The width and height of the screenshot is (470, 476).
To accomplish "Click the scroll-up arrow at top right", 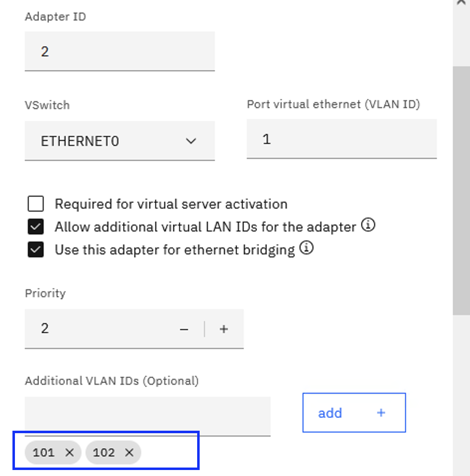I will pos(461,4).
